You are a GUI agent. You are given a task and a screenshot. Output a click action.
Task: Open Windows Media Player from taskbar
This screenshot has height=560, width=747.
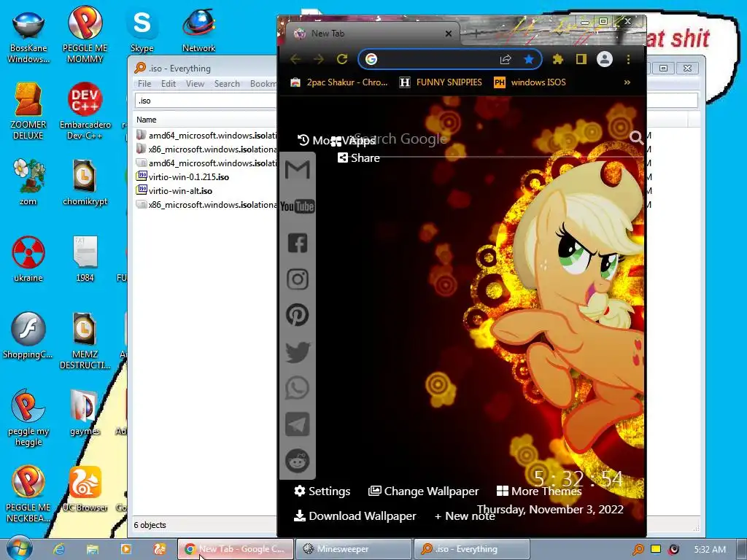pos(125,549)
